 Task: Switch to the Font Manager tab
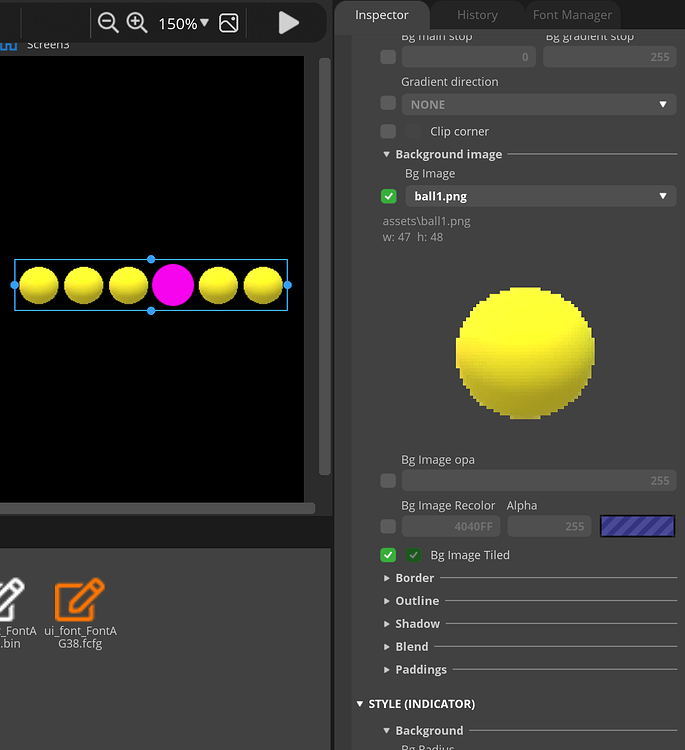point(572,15)
